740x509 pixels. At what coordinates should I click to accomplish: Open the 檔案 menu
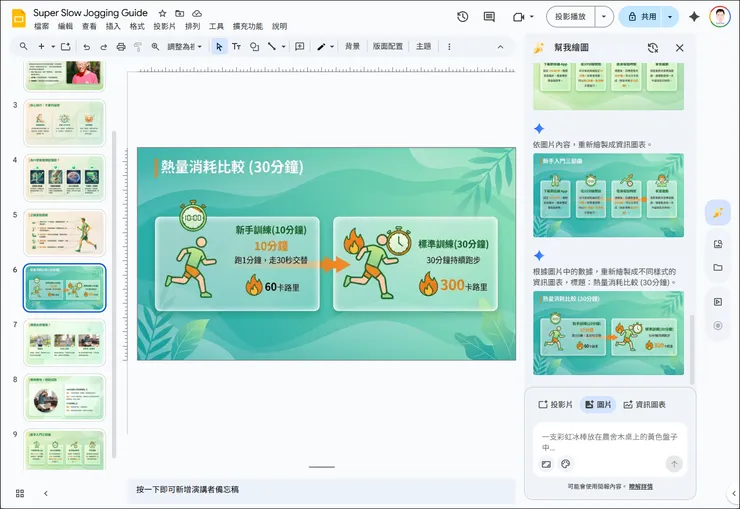pyautogui.click(x=42, y=26)
